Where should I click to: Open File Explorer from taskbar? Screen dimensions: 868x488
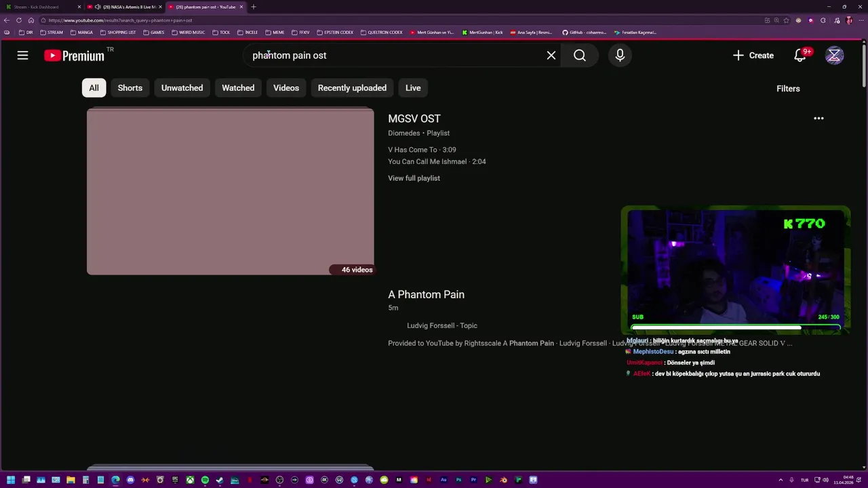pyautogui.click(x=71, y=480)
